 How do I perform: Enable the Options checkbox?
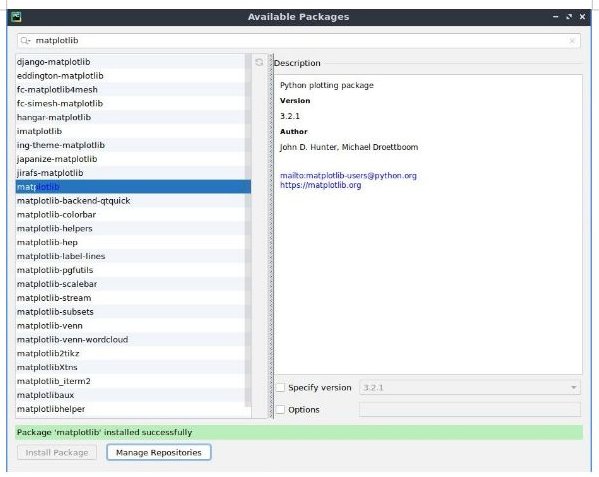[x=281, y=409]
